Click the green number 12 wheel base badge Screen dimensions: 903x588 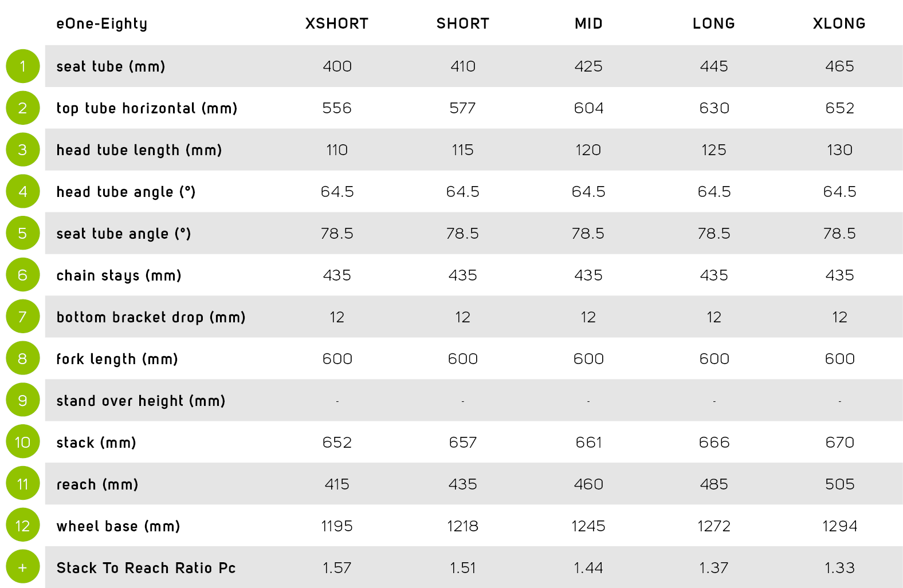(x=22, y=526)
